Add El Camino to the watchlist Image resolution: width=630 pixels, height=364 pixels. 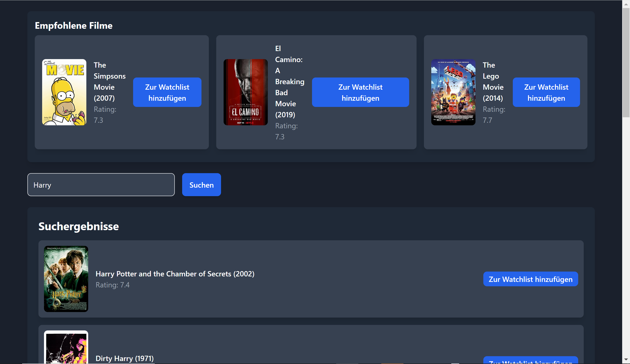tap(360, 92)
